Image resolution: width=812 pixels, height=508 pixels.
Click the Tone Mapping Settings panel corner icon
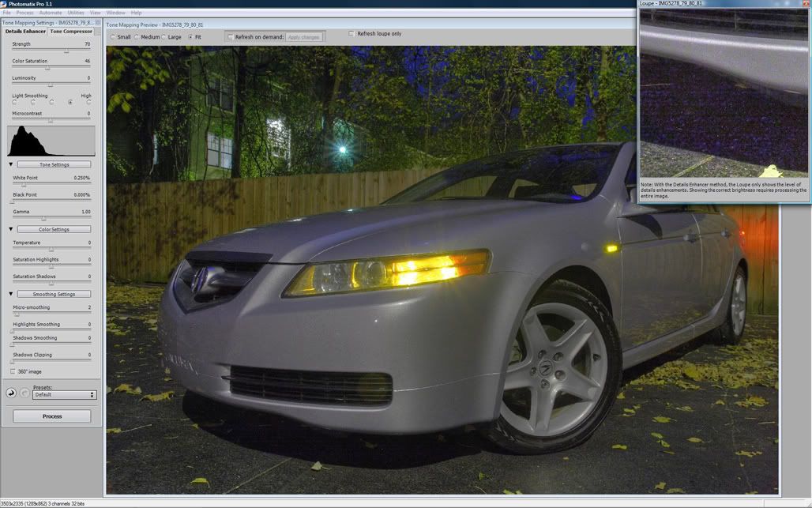coord(98,22)
